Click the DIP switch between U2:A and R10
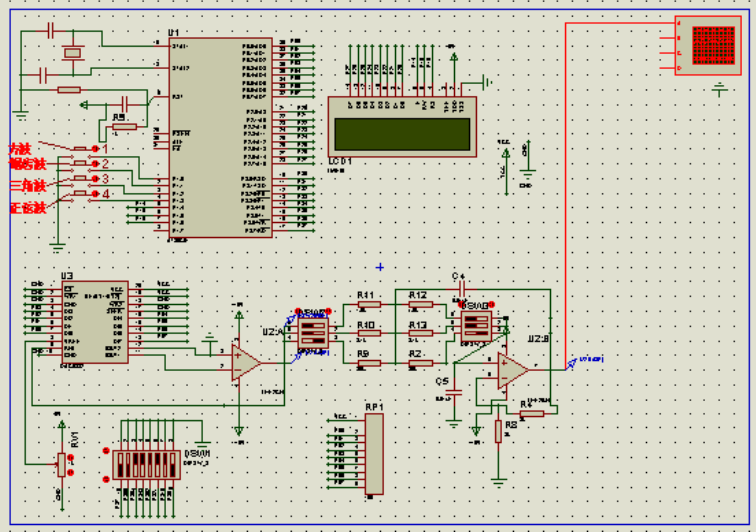This screenshot has width=756, height=532. pyautogui.click(x=314, y=334)
